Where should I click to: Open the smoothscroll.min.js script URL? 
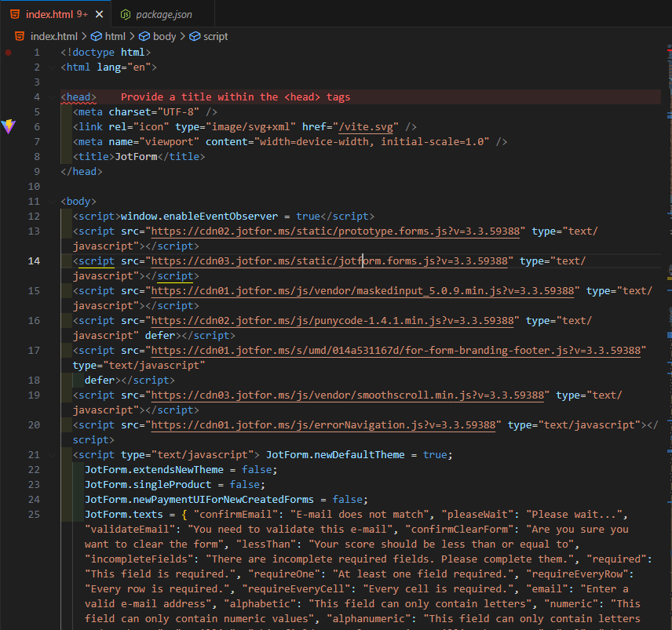pos(348,395)
